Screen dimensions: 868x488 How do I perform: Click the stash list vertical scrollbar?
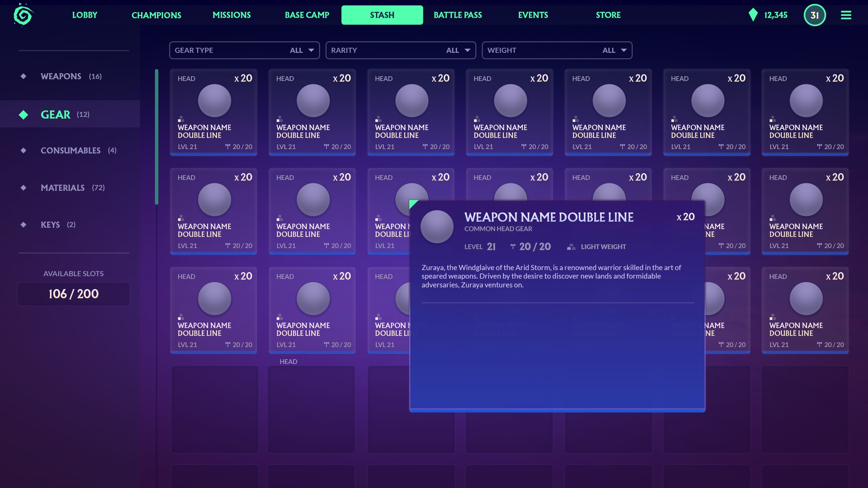click(157, 137)
